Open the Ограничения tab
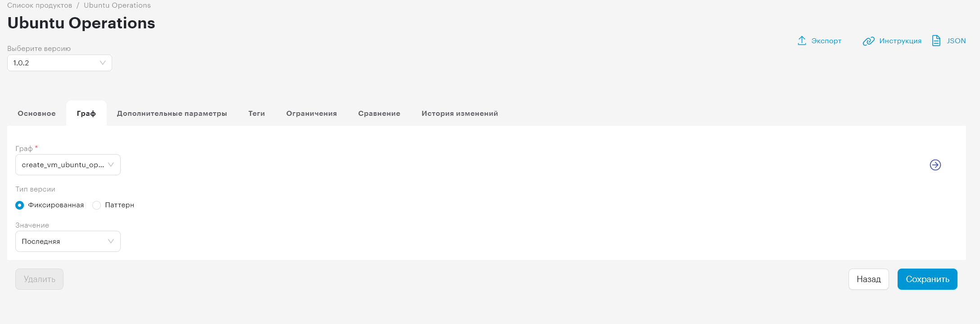 coord(312,114)
